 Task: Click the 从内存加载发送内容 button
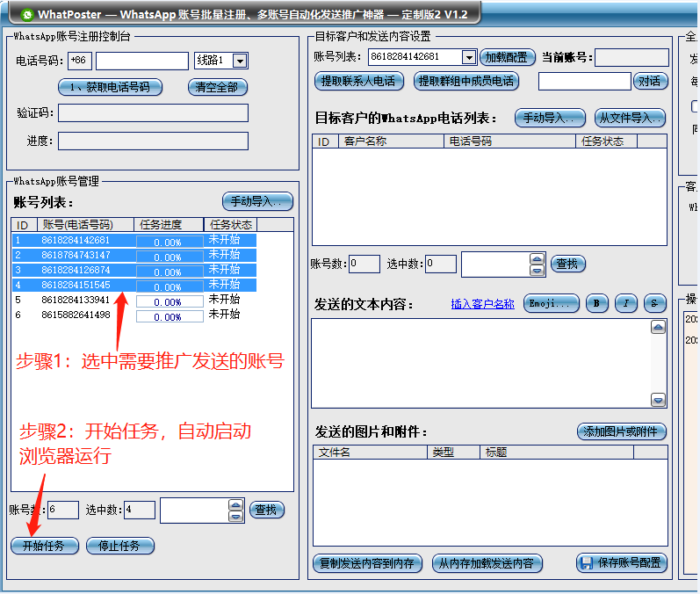coord(487,563)
